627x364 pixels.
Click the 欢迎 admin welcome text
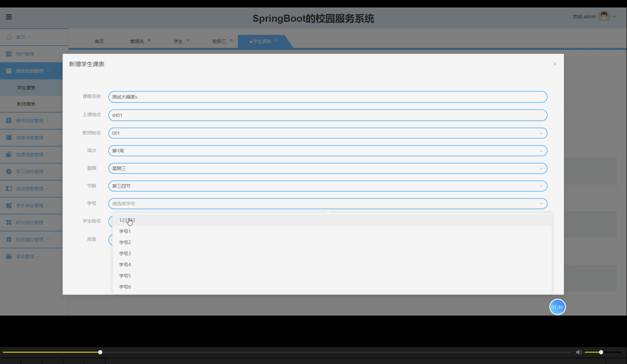point(584,17)
